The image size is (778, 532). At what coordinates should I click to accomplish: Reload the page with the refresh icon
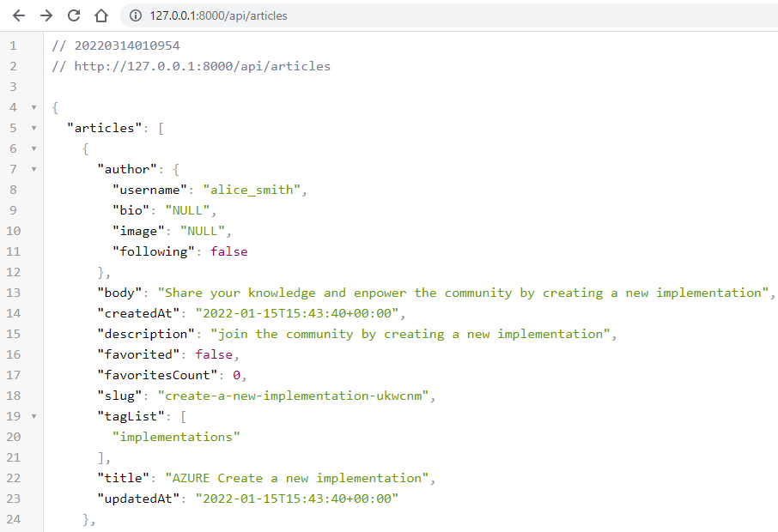74,15
